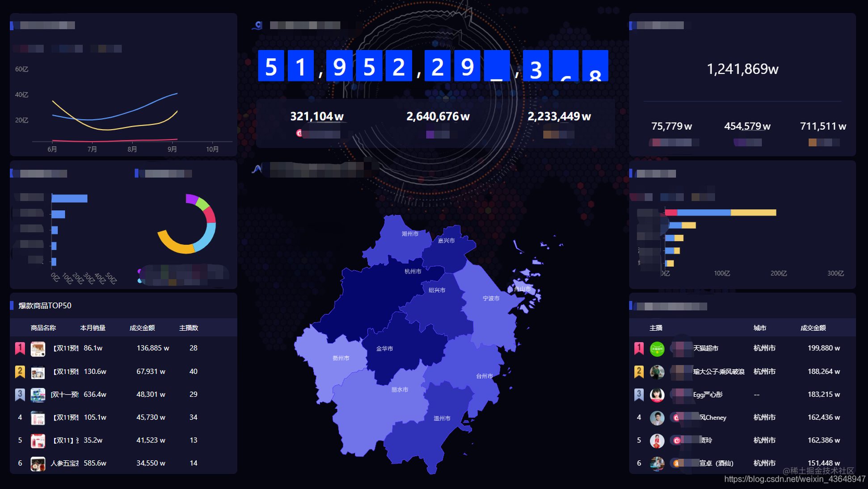Click the 天猫超市 anchor name
868x489 pixels.
706,348
